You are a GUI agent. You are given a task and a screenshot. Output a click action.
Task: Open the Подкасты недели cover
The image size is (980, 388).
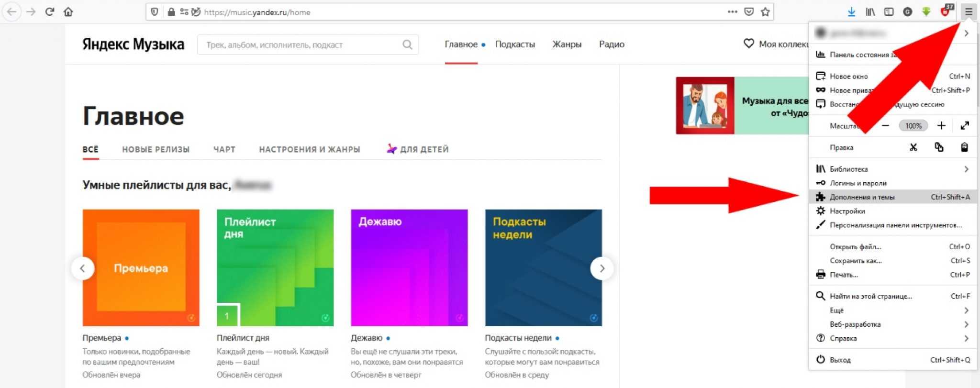[x=544, y=268]
